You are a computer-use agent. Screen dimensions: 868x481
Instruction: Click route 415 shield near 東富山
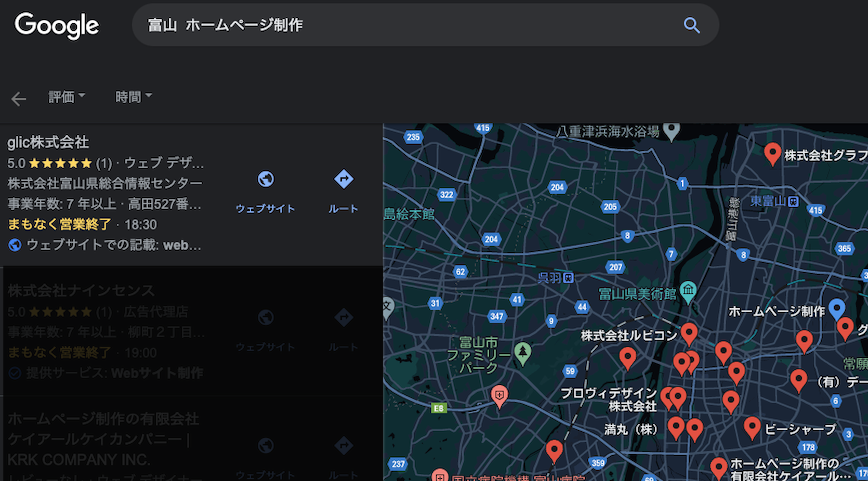[815, 210]
